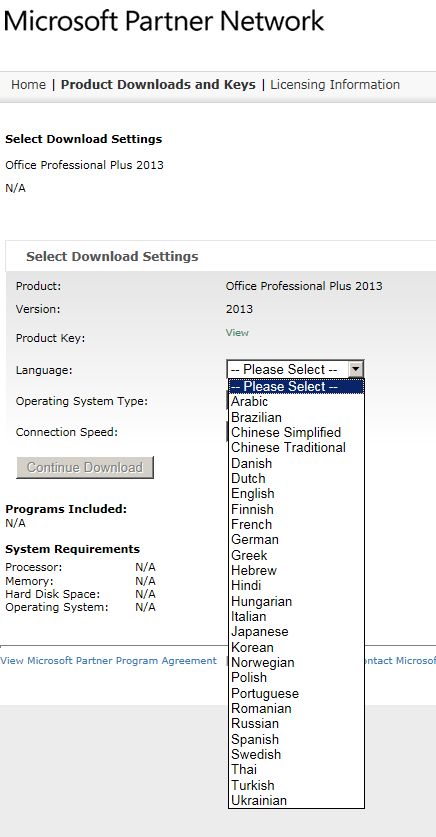Select Swedish language entry
The height and width of the screenshot is (837, 436).
tap(296, 755)
